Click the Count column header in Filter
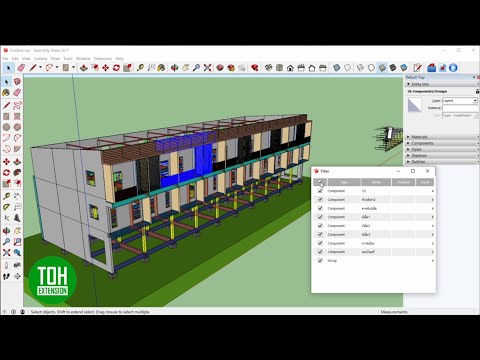The height and width of the screenshot is (360, 480). [425, 182]
